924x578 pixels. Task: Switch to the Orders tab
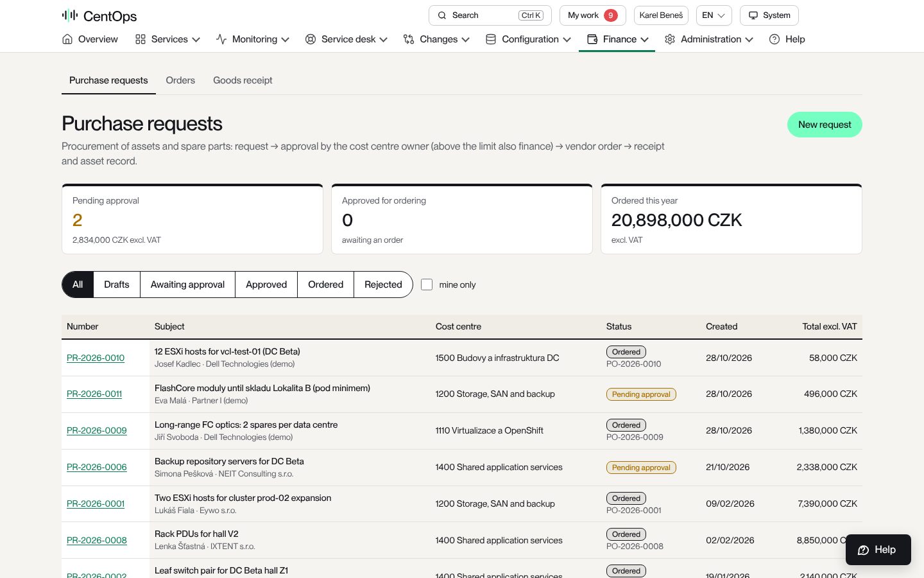pos(180,80)
